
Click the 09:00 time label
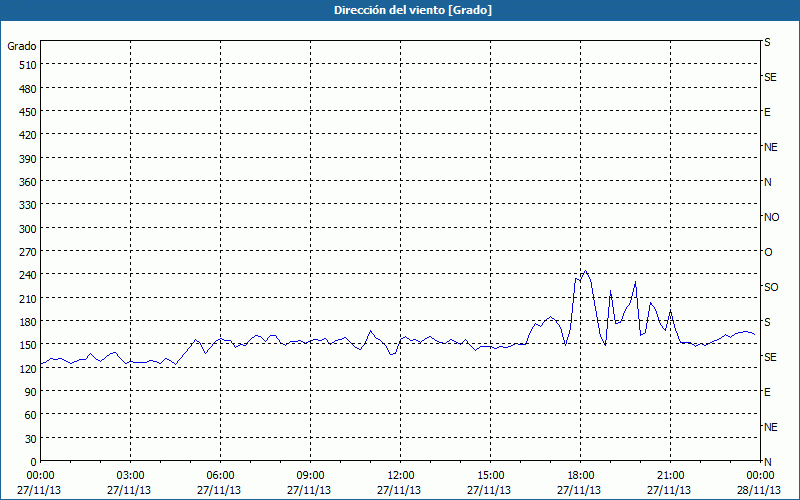(310, 476)
